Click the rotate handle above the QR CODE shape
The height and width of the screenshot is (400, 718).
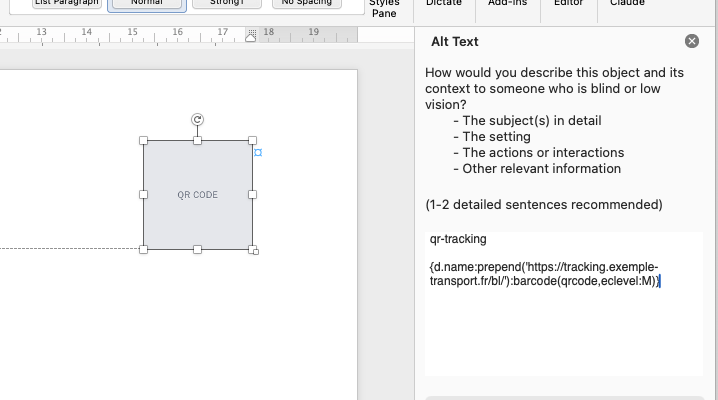tap(197, 119)
